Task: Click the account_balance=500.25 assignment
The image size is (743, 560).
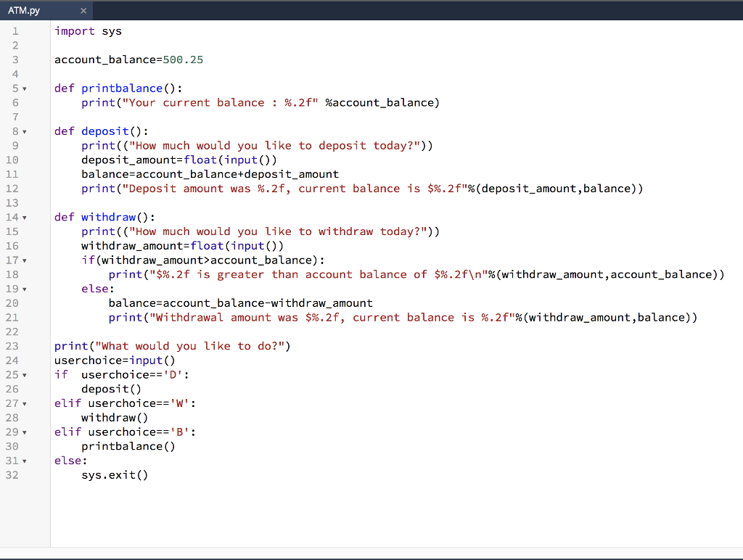Action: (x=127, y=59)
